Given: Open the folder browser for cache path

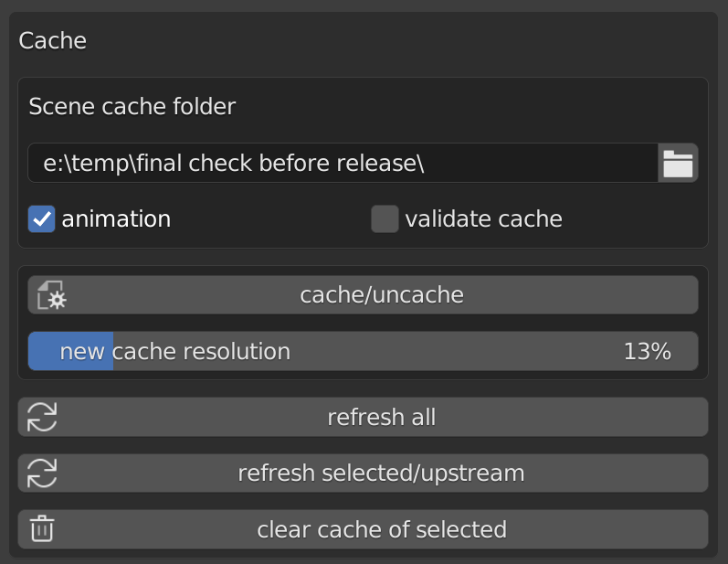Looking at the screenshot, I should pyautogui.click(x=678, y=163).
